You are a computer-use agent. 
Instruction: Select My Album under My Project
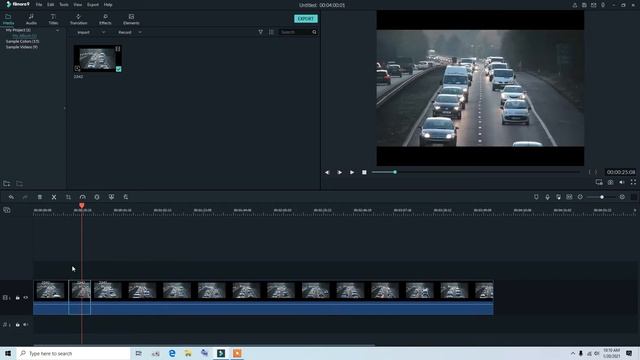24,36
